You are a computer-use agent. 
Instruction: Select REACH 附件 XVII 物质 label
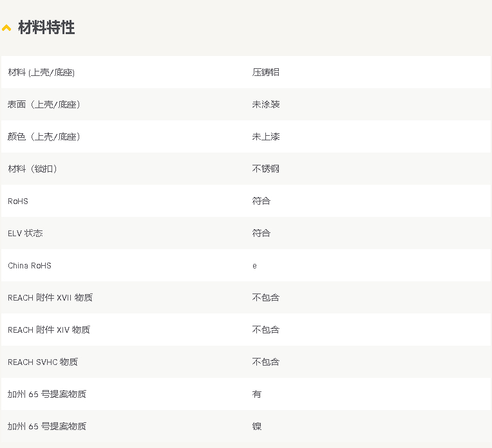50,298
